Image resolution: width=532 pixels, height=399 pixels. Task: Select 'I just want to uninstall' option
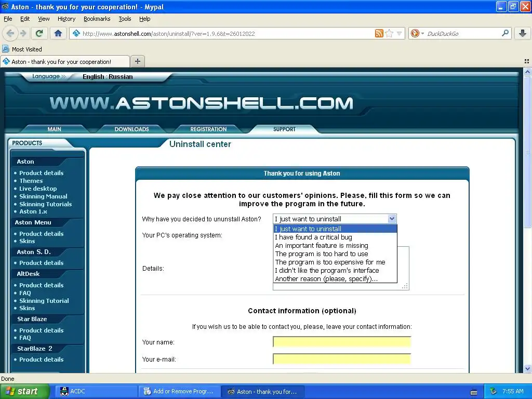[335, 229]
